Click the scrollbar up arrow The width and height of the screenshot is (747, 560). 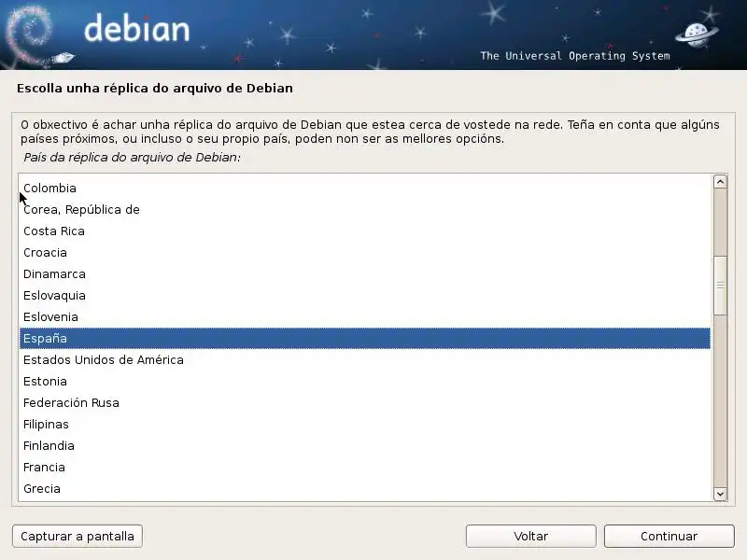[x=720, y=181]
